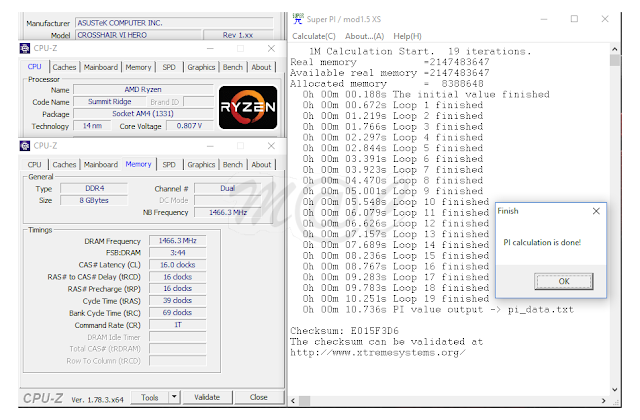Open the About...(A) menu in Super PI

point(364,36)
